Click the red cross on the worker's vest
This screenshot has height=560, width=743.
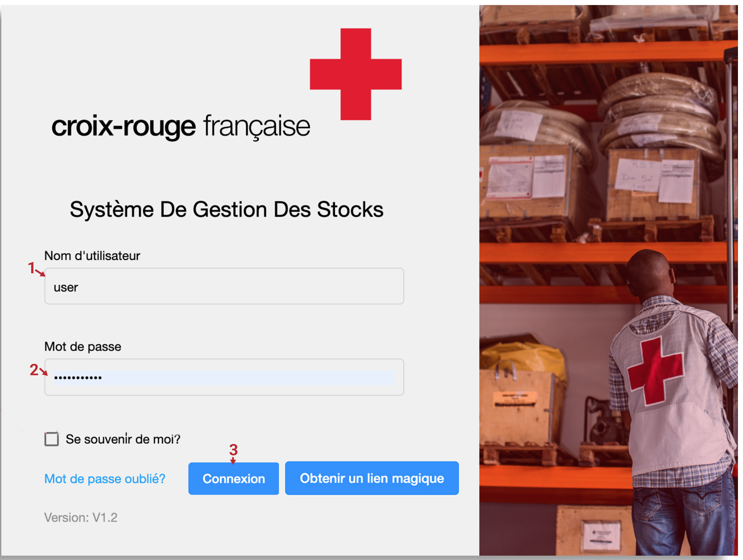pyautogui.click(x=655, y=371)
